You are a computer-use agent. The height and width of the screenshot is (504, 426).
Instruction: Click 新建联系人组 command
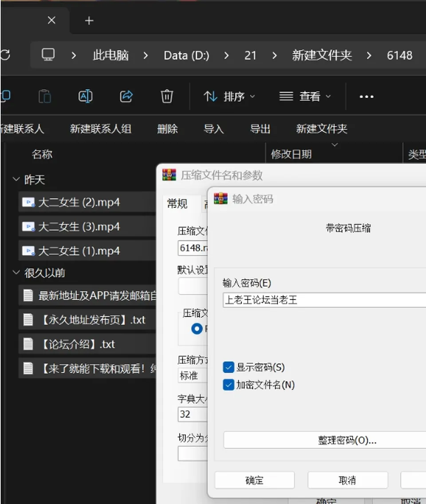101,129
